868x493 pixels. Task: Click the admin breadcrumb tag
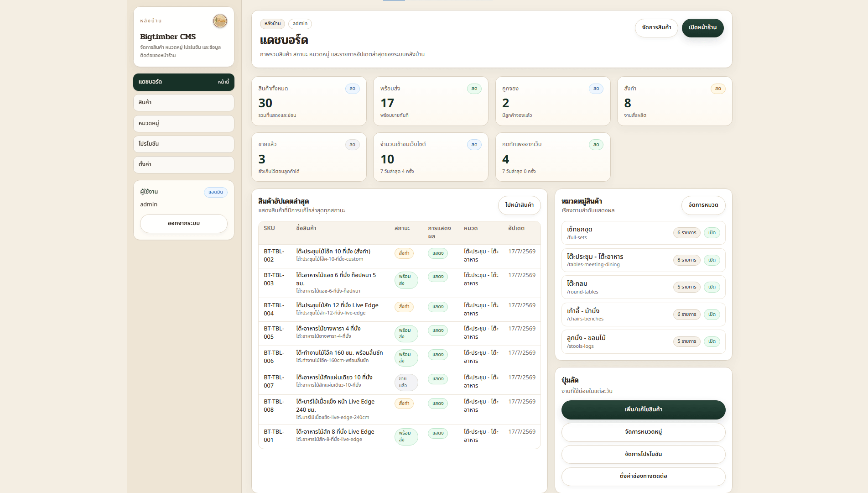tap(300, 24)
